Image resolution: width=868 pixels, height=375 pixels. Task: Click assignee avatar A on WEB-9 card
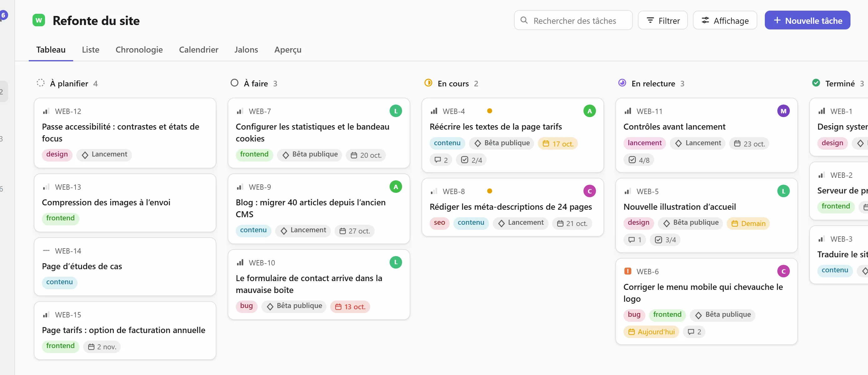click(396, 187)
